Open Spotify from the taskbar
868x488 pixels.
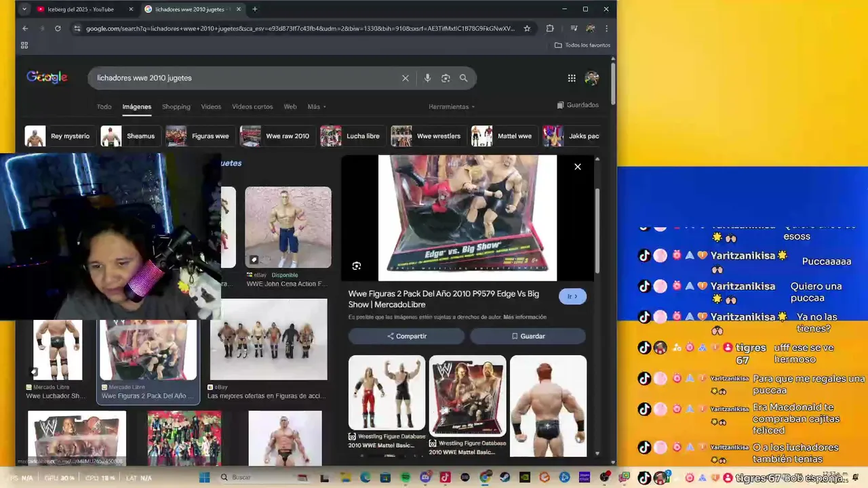[406, 478]
